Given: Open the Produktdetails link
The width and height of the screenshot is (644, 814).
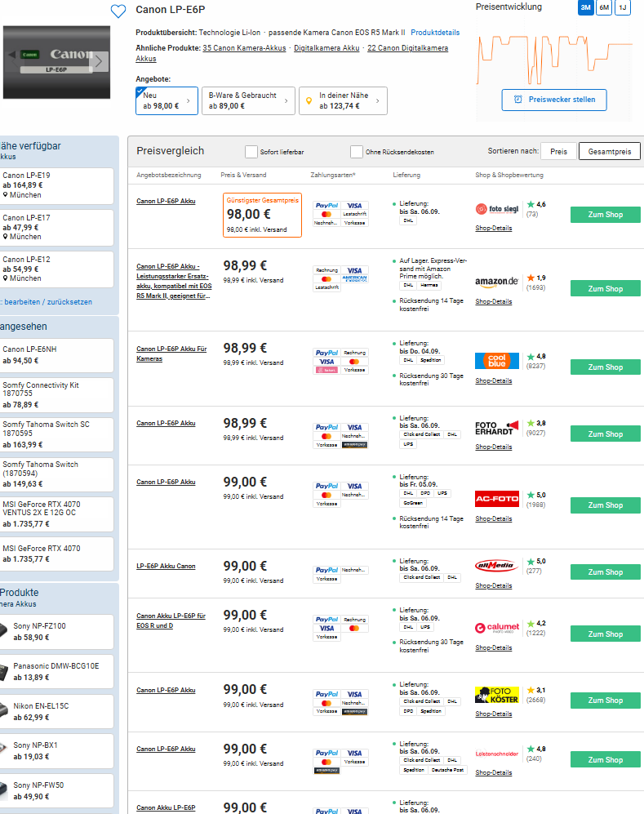Looking at the screenshot, I should 434,33.
